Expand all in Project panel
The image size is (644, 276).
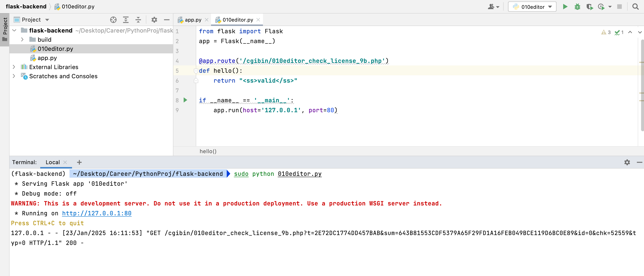[x=126, y=20]
